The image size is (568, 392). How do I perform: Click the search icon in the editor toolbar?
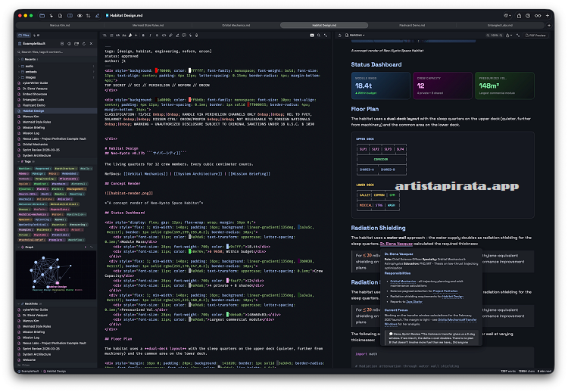tap(319, 35)
